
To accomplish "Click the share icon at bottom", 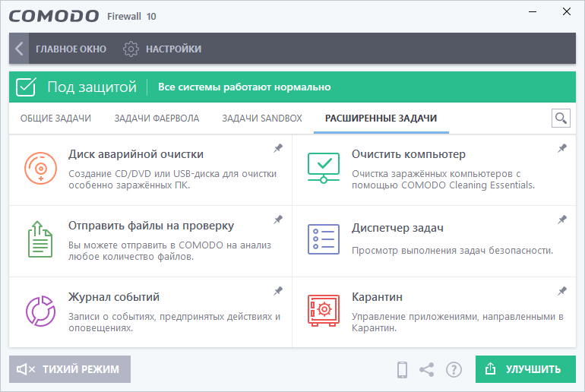I will coord(426,370).
